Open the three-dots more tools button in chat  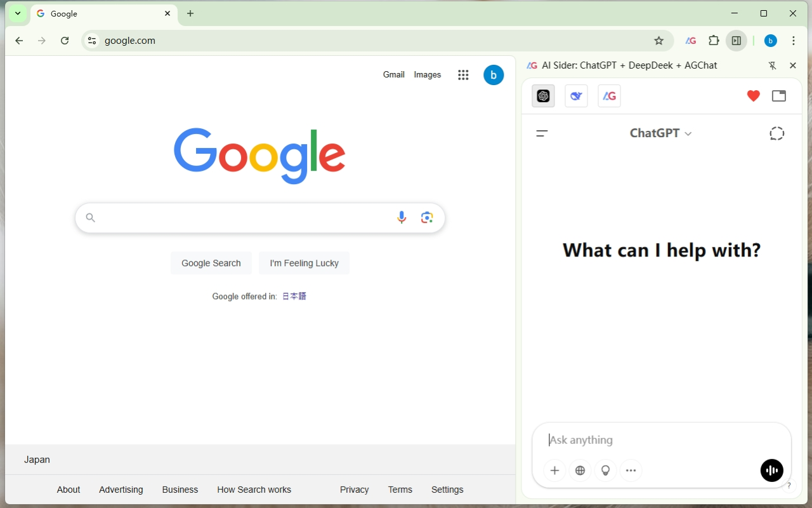[x=631, y=471]
